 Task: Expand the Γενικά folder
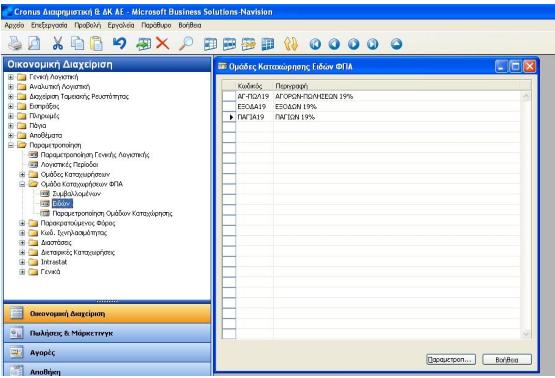tap(22, 272)
